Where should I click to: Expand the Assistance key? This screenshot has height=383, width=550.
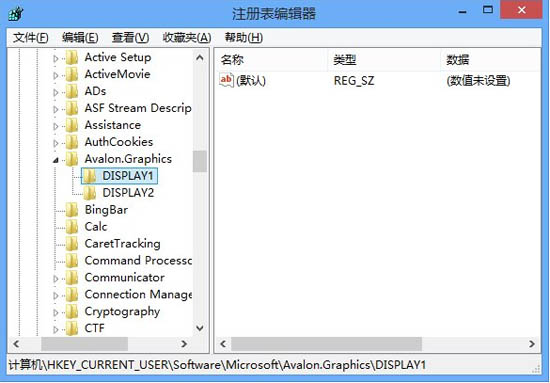click(x=55, y=126)
